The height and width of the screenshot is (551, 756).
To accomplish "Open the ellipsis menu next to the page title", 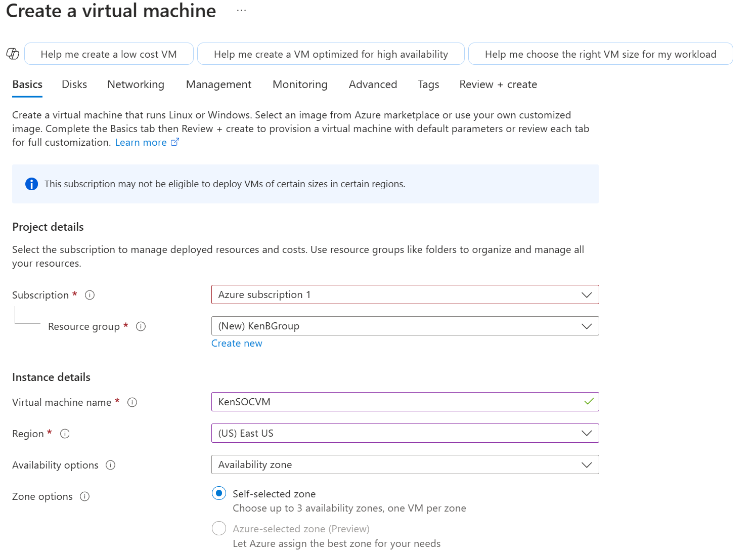I will [x=241, y=10].
